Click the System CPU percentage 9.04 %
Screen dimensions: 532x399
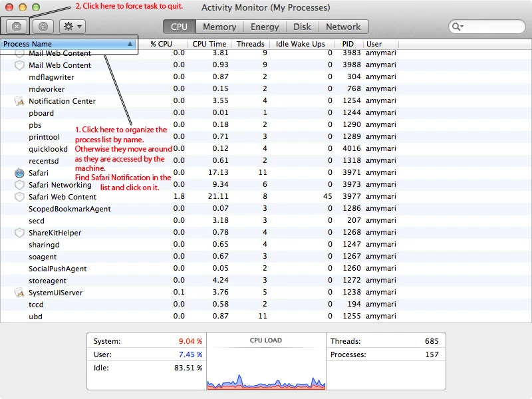(x=190, y=341)
